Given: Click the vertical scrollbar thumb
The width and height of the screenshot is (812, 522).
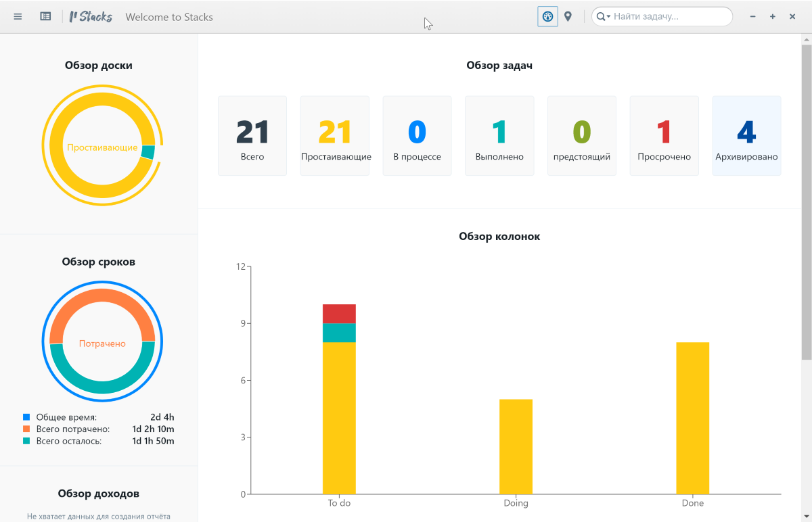Looking at the screenshot, I should pos(806,202).
